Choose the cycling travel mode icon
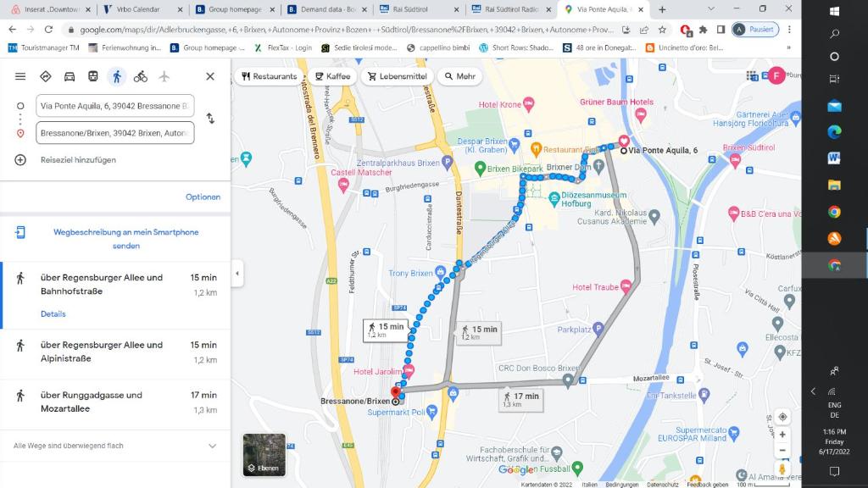 tap(141, 76)
